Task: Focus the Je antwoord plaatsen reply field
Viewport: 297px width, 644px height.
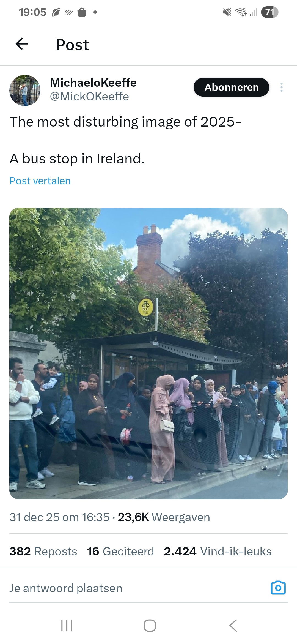Action: click(x=137, y=588)
